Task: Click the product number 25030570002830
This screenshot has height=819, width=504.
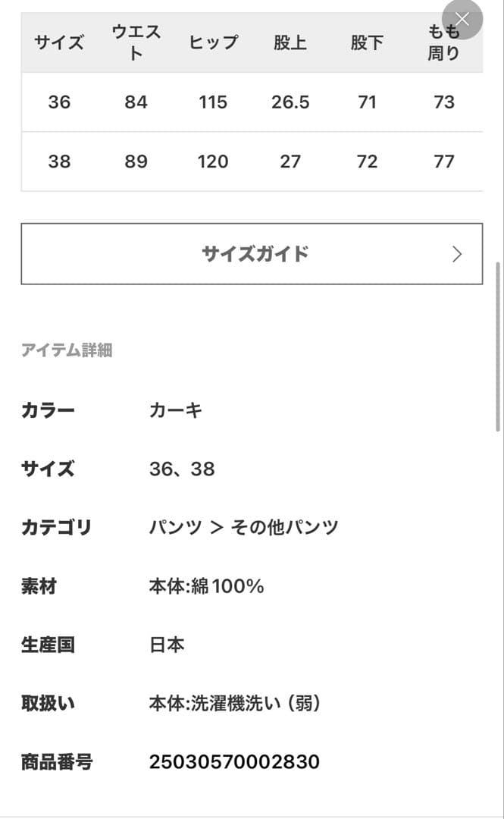Action: tap(234, 762)
